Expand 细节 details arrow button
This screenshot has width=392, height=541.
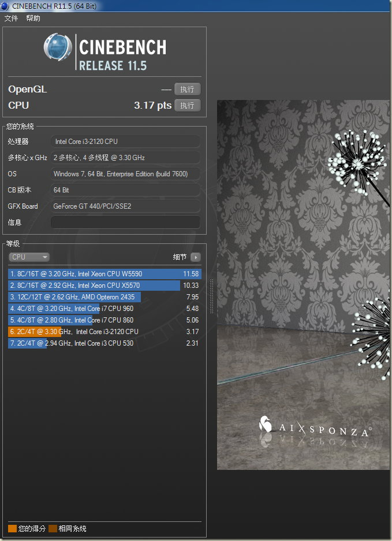coord(196,257)
